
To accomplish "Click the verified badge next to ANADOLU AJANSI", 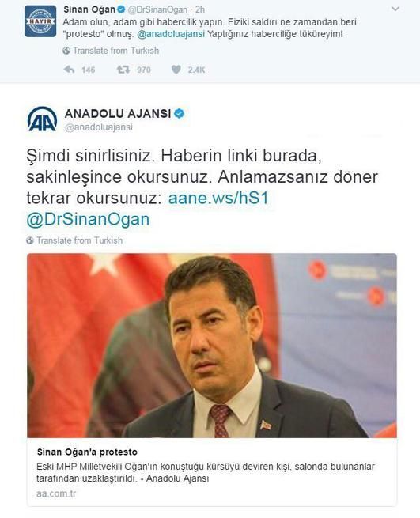I will click(179, 113).
